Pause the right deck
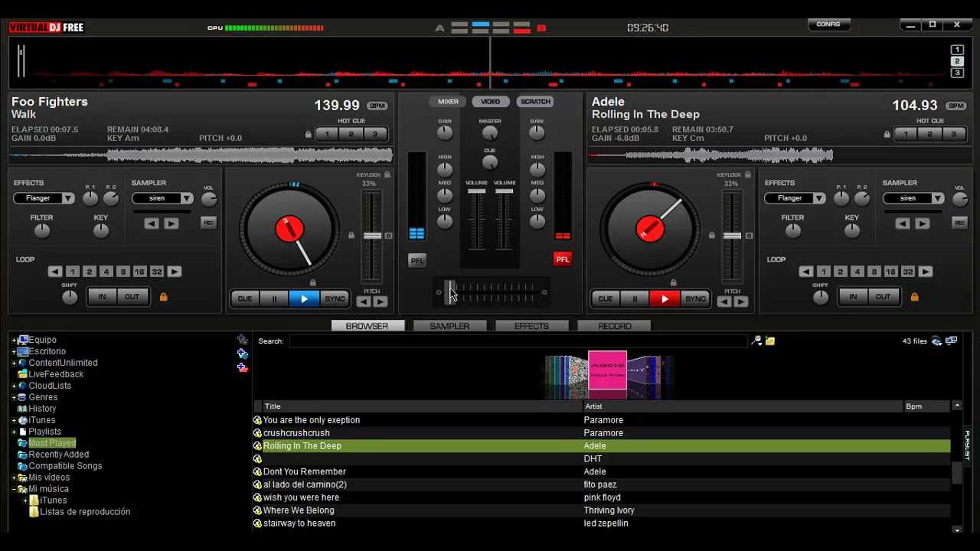 pyautogui.click(x=635, y=298)
